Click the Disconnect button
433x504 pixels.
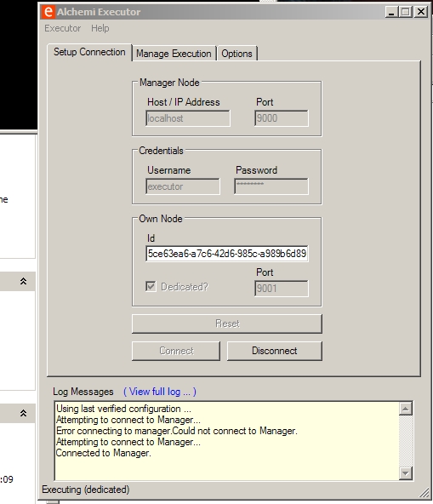[x=274, y=351]
